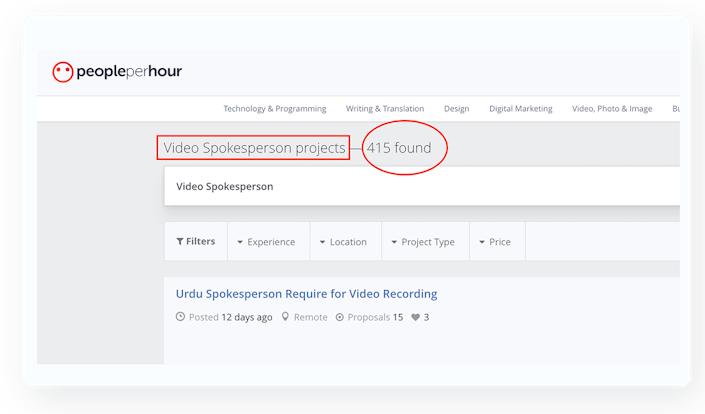This screenshot has height=414, width=705.
Task: Click the proposals target icon
Action: pyautogui.click(x=340, y=317)
